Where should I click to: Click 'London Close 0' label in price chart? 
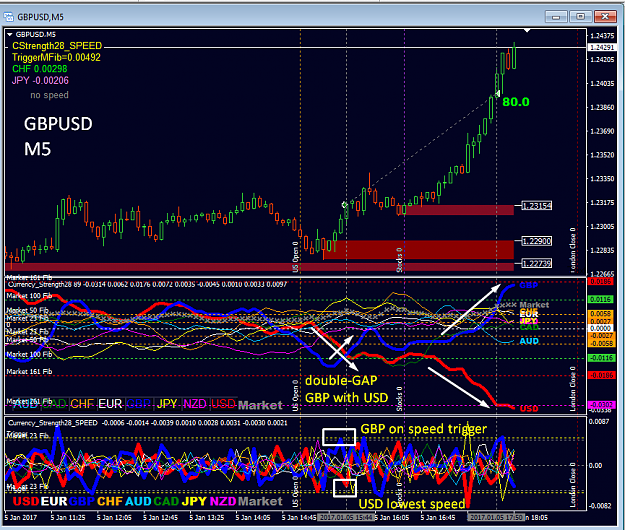573,250
